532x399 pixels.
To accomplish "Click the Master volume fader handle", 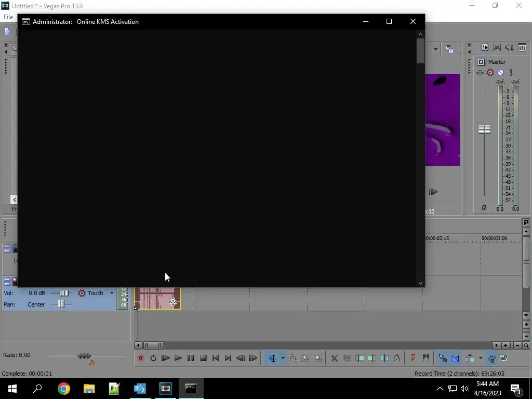I will coord(484,129).
